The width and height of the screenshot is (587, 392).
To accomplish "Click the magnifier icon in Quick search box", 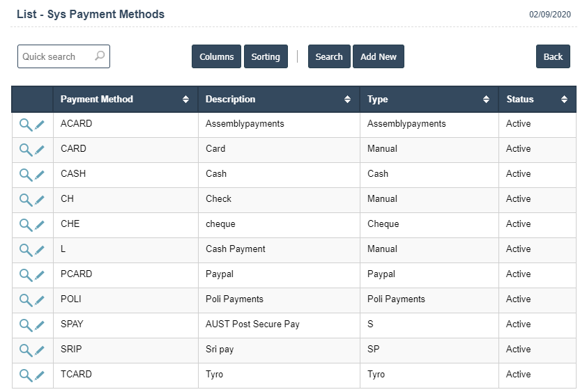I will [100, 56].
